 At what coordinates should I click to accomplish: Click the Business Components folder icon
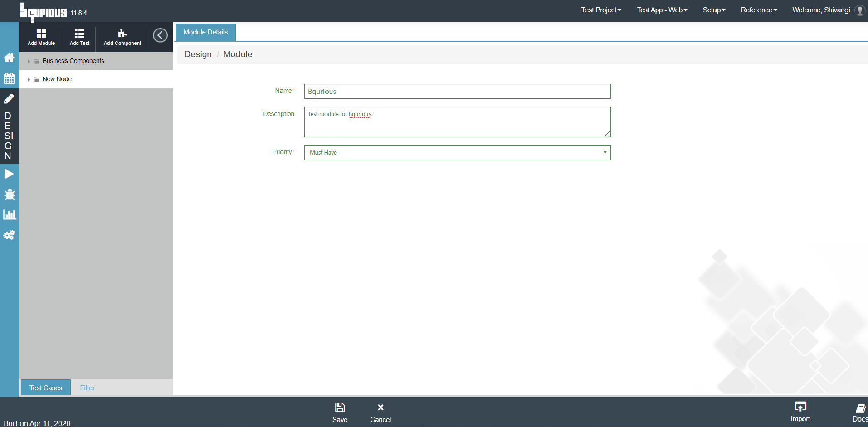point(36,61)
